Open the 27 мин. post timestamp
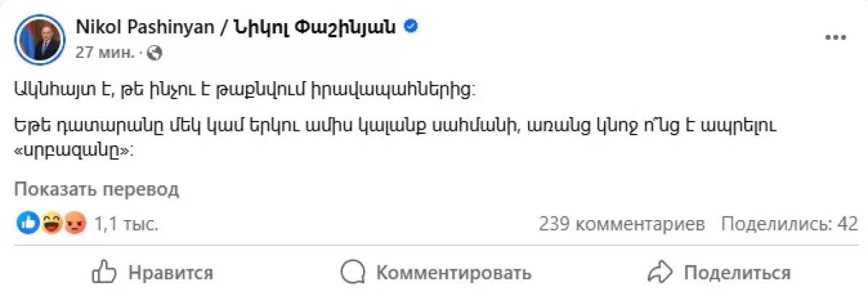The width and height of the screenshot is (868, 296). 104,52
